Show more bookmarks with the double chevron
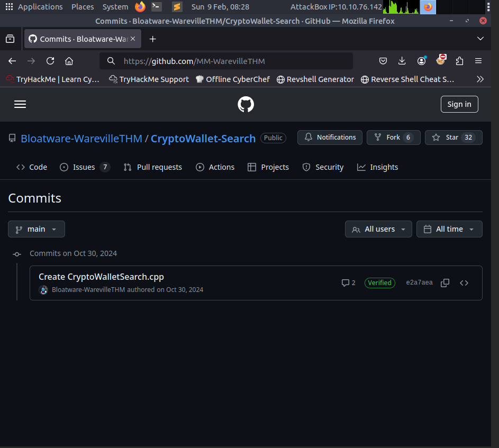Screen dimensions: 499x448 pos(480,79)
